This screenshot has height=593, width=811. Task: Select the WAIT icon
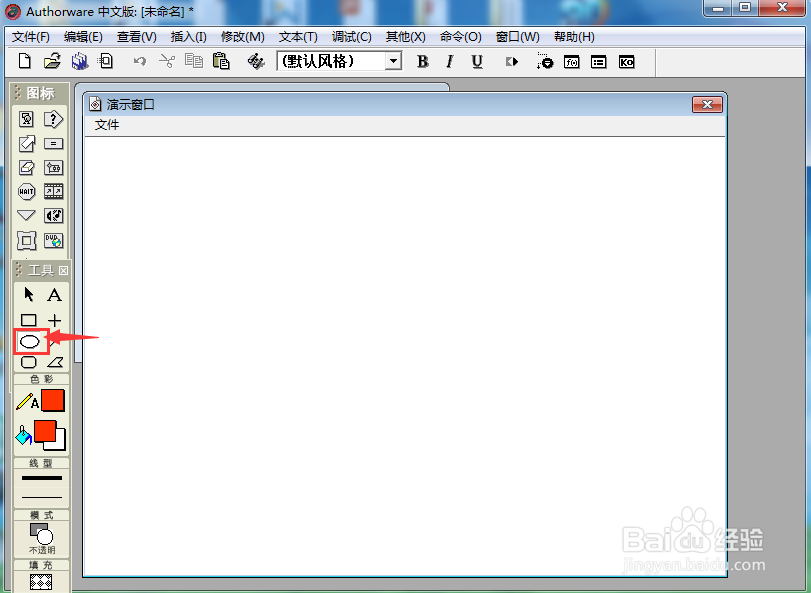pyautogui.click(x=26, y=191)
